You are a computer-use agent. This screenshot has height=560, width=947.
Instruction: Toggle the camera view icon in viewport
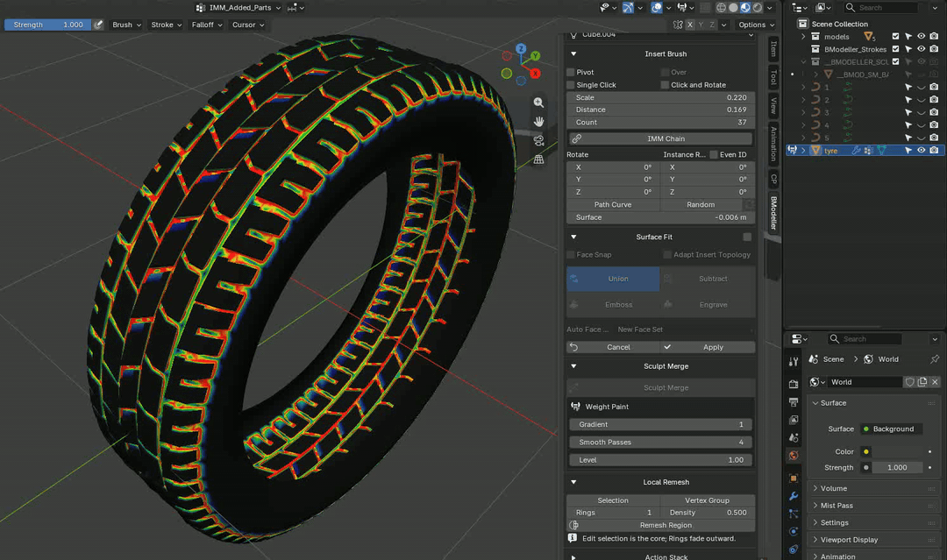click(538, 140)
